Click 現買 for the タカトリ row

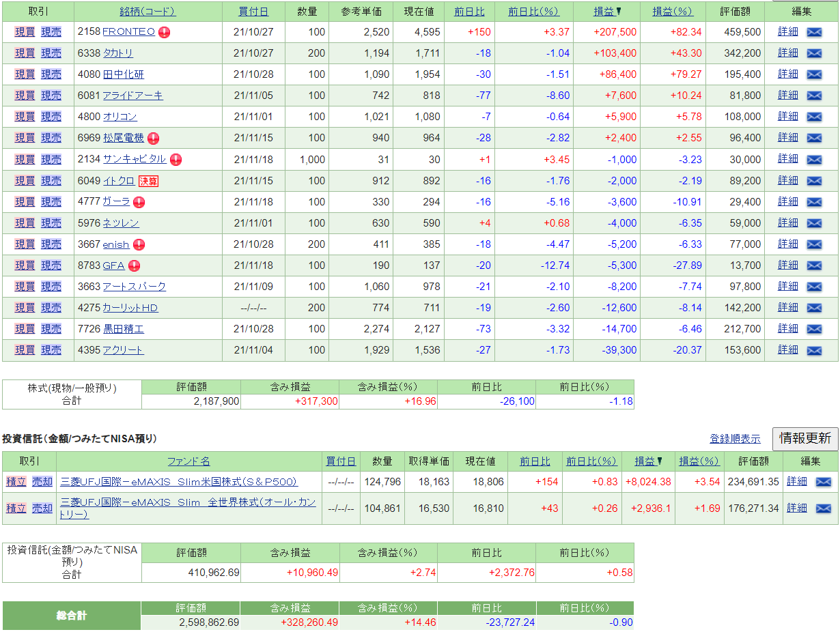point(25,53)
